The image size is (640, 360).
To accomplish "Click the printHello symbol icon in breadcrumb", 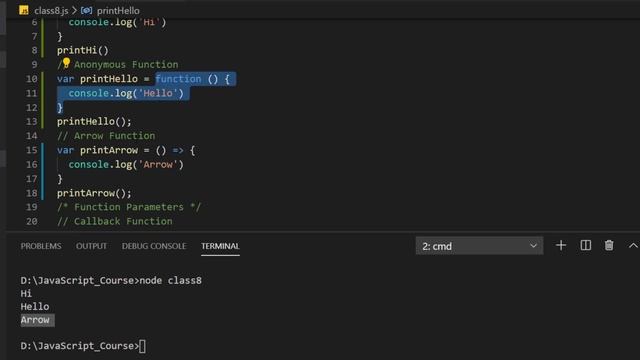I will coord(86,10).
